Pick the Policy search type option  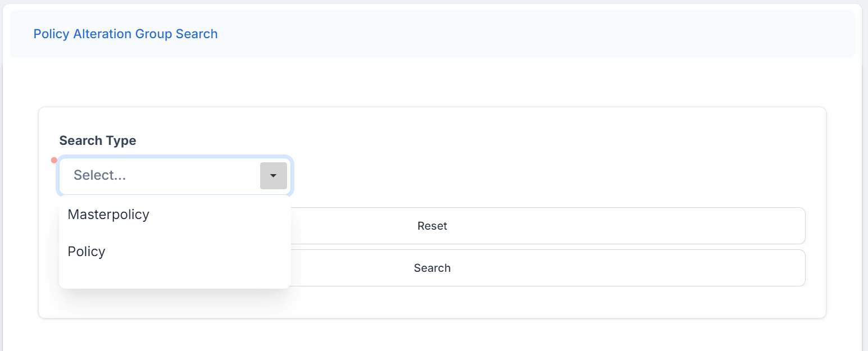[x=87, y=252]
